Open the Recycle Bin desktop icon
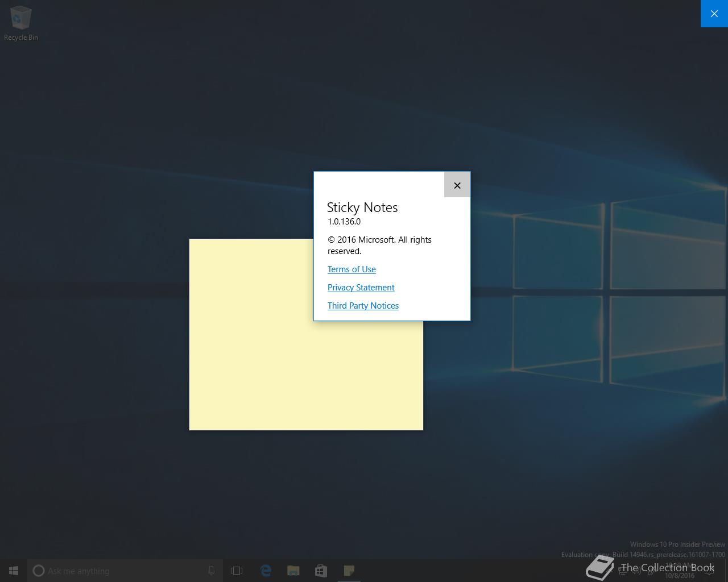728x582 pixels. click(x=20, y=23)
